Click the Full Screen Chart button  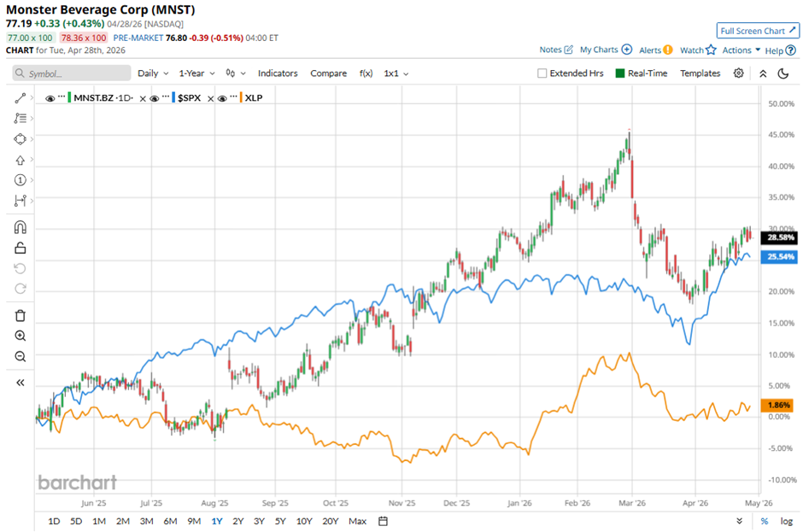tap(757, 31)
